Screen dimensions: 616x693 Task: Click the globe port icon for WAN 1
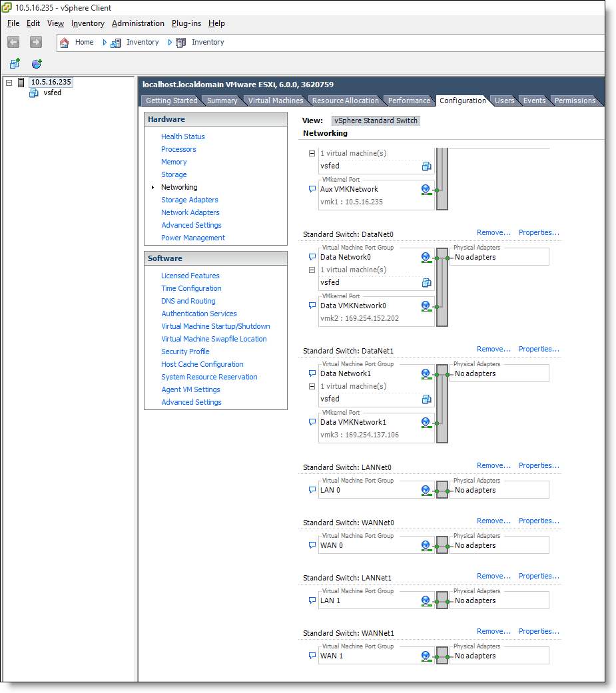click(x=426, y=656)
